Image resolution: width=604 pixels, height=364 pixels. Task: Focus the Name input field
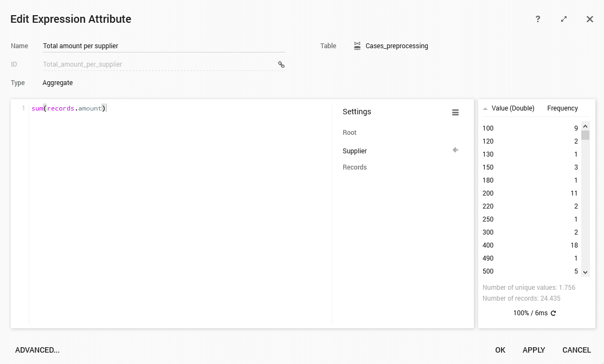(163, 46)
